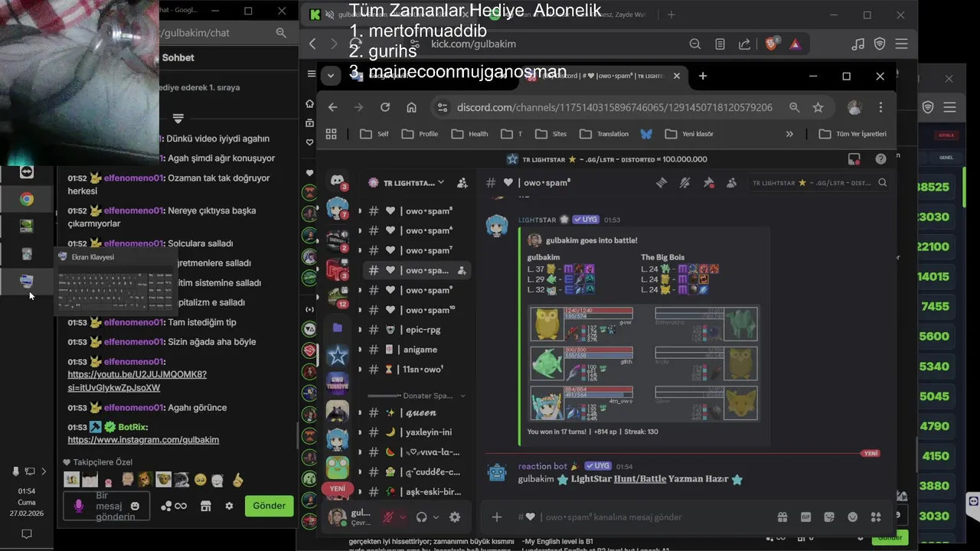The height and width of the screenshot is (551, 980).
Task: Open Kick shop icon in chat bar
Action: click(205, 506)
